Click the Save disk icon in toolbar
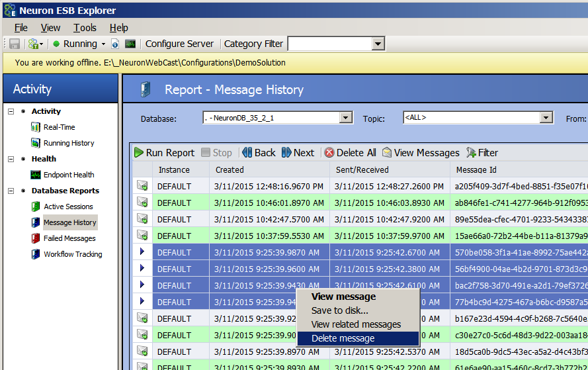The image size is (588, 370). [15, 44]
